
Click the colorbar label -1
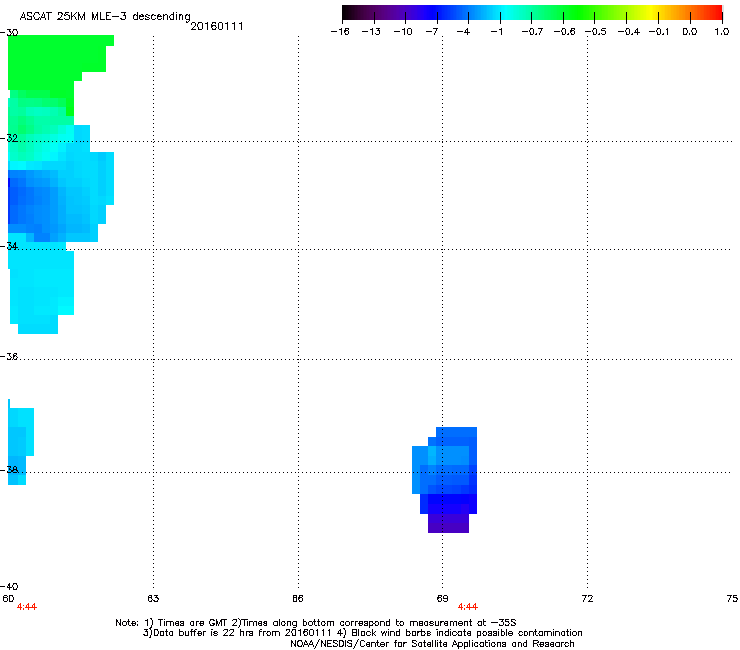tap(496, 32)
